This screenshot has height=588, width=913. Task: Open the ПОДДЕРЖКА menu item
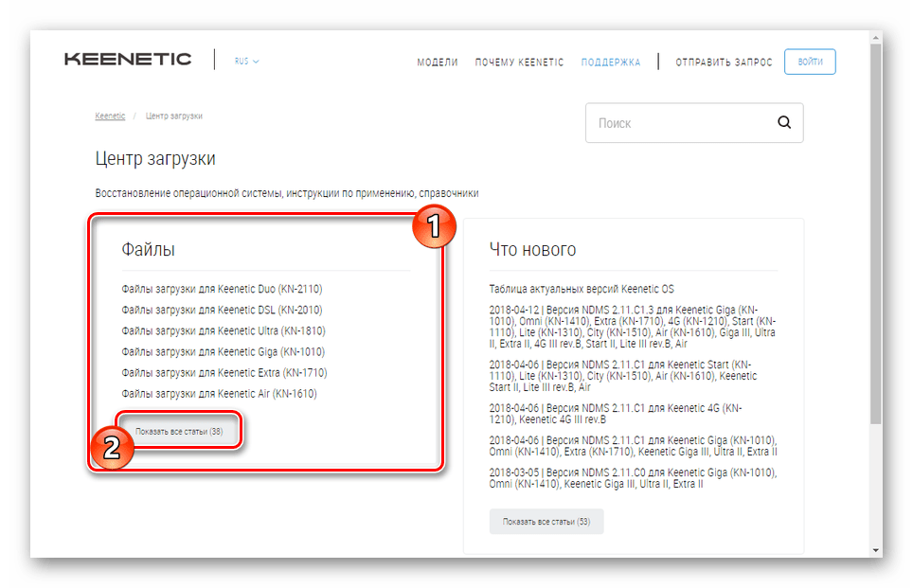tap(611, 62)
